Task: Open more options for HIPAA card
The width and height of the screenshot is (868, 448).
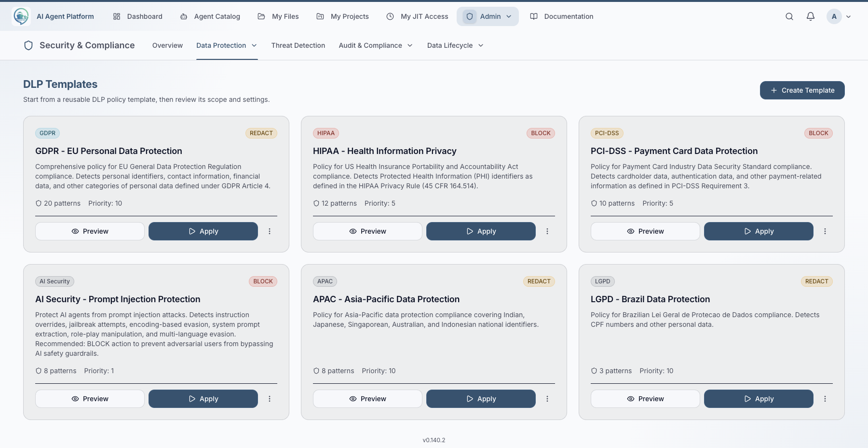Action: (547, 231)
